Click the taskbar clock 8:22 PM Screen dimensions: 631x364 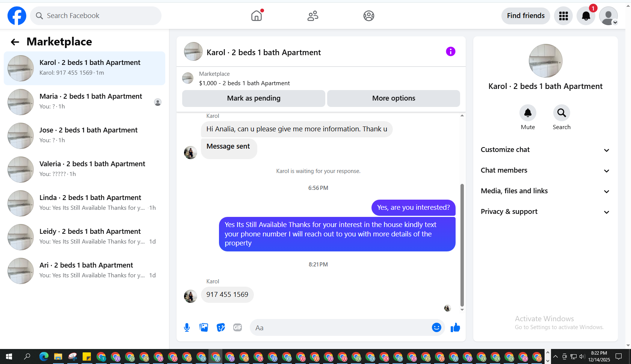click(x=599, y=356)
